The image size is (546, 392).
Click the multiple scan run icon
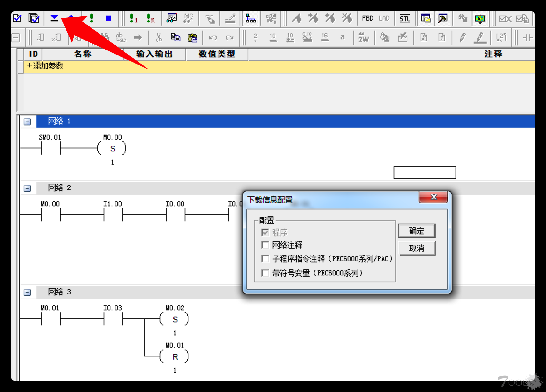point(151,19)
